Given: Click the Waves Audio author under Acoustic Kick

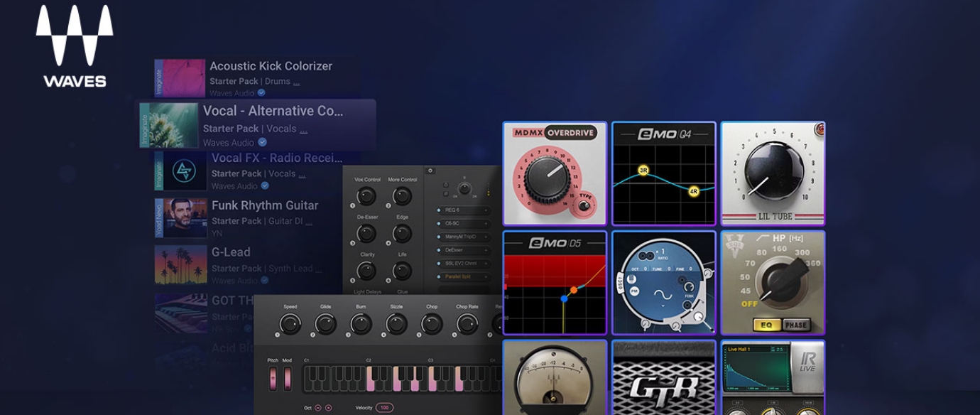Looking at the screenshot, I should pos(232,93).
